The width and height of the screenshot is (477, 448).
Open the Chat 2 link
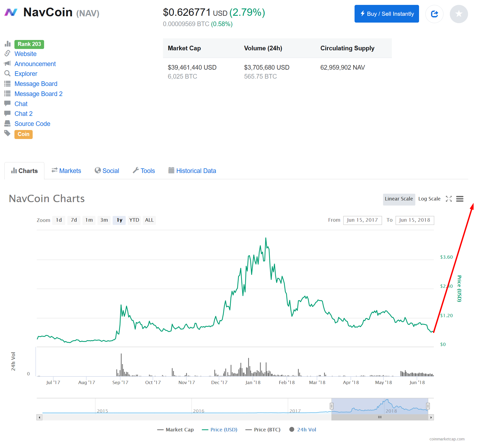(x=23, y=114)
